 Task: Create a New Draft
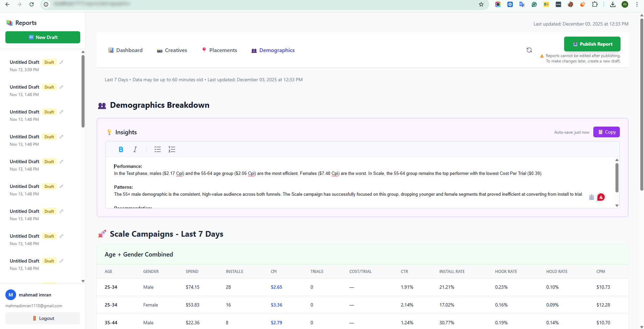[43, 37]
